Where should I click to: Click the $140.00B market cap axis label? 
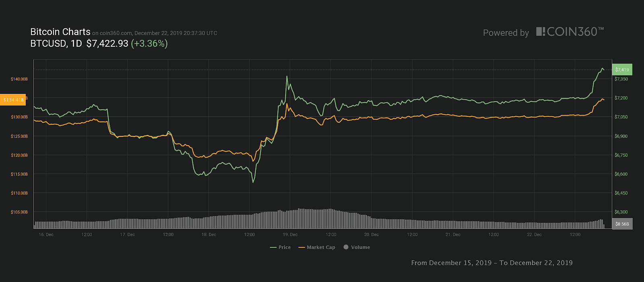(19, 79)
